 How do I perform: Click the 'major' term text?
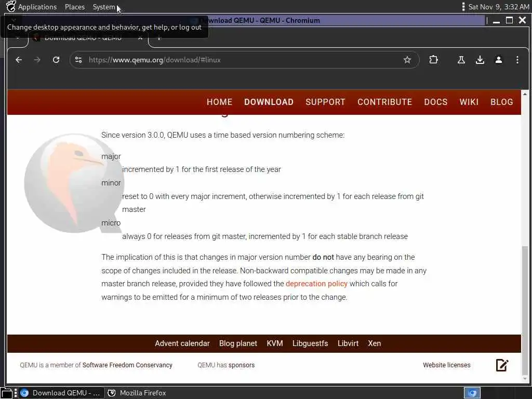click(111, 156)
